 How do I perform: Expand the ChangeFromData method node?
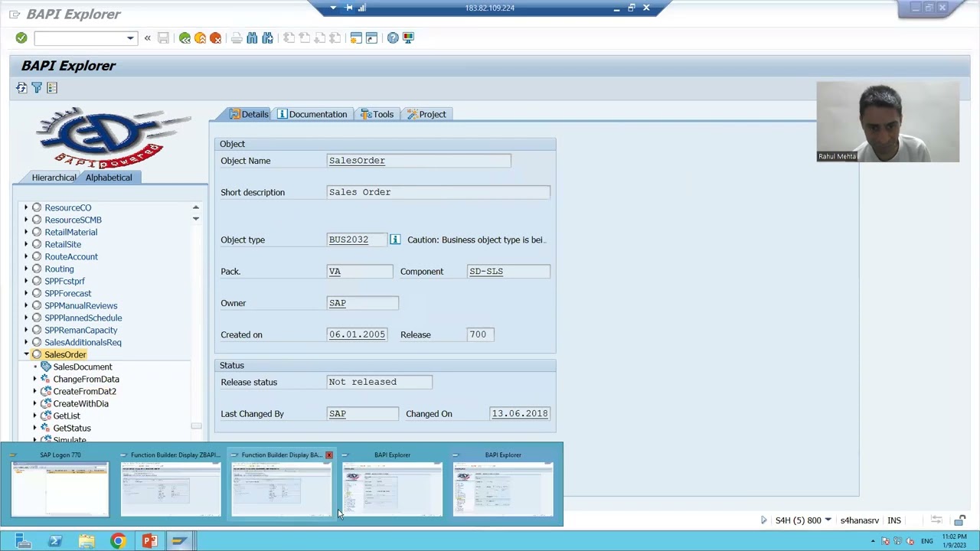(x=34, y=379)
